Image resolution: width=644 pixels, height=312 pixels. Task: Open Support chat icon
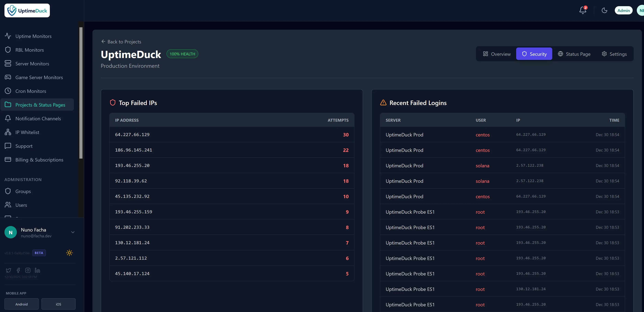(8, 146)
